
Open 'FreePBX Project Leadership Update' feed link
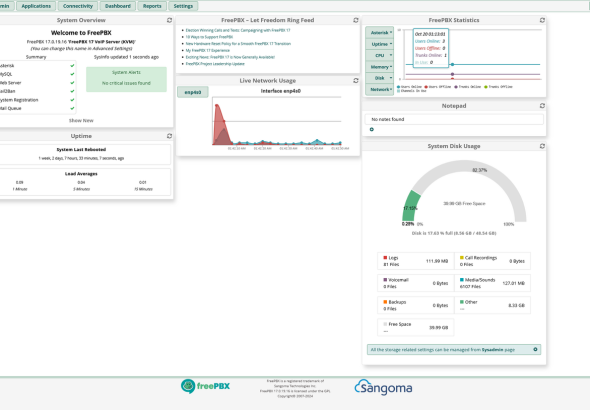[x=215, y=64]
